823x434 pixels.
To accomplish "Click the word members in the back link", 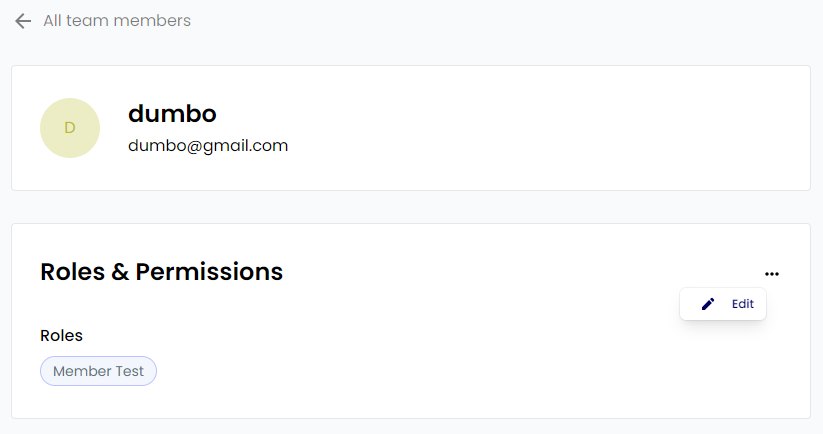I will coord(158,21).
